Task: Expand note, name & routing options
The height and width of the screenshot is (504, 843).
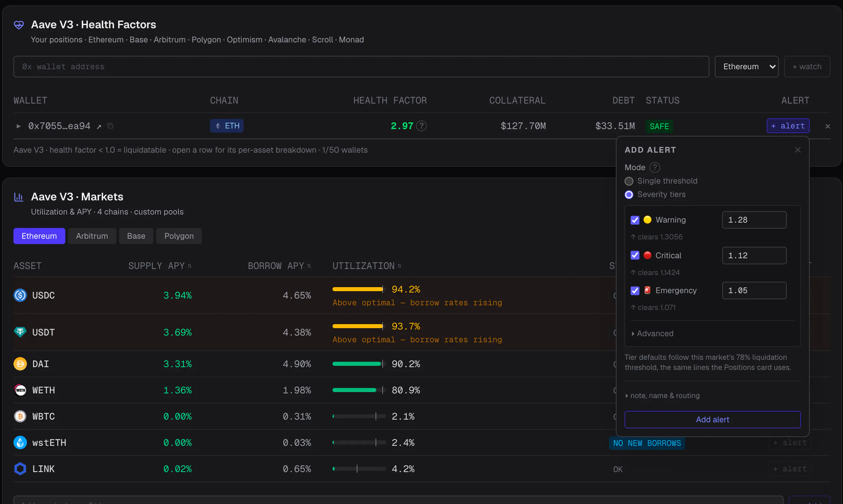Action: point(662,396)
